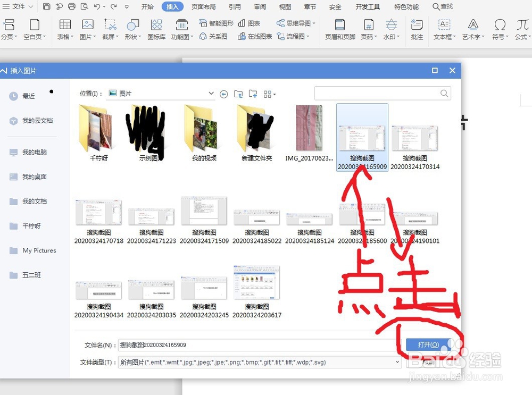Image resolution: width=532 pixels, height=395 pixels.
Task: Switch to the 视图 tab
Action: coord(285,6)
